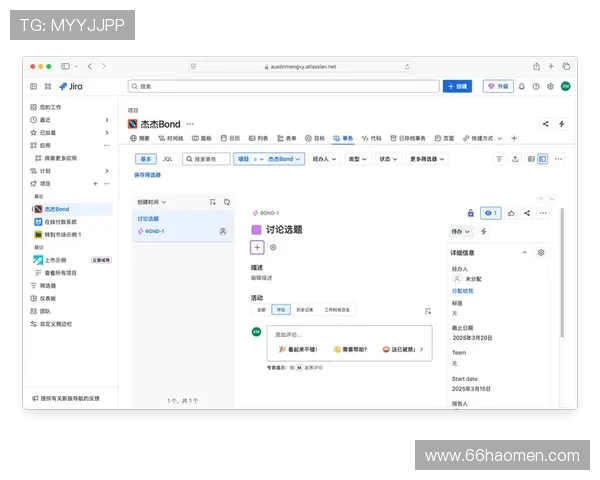Image resolution: width=600 pixels, height=480 pixels.
Task: Click the sort order icon beside 创建时间
Action: point(213,202)
